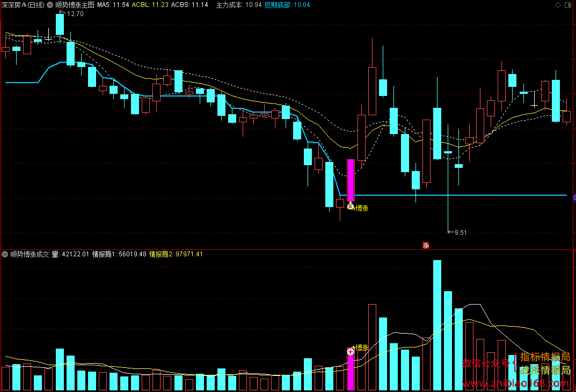Click the 博涨 label in volume panel

click(x=362, y=347)
